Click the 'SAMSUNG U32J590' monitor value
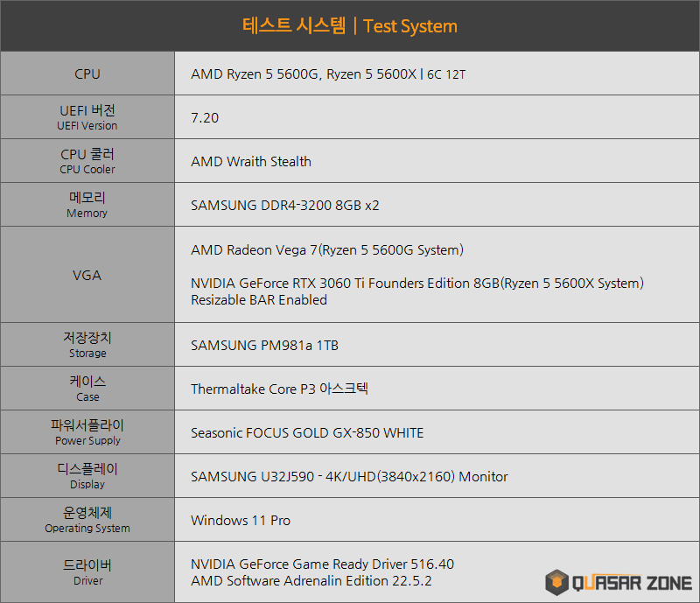The image size is (700, 603). click(x=349, y=477)
